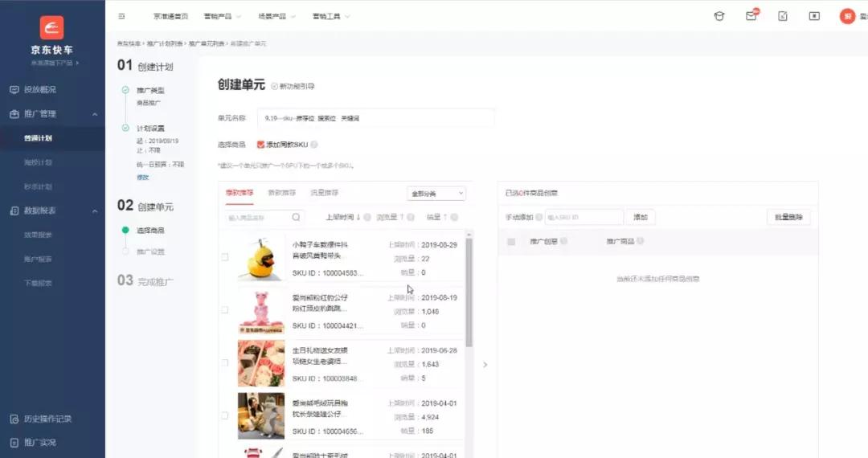Click arrow next to product subtitle under logo
The image size is (868, 458).
[x=77, y=63]
